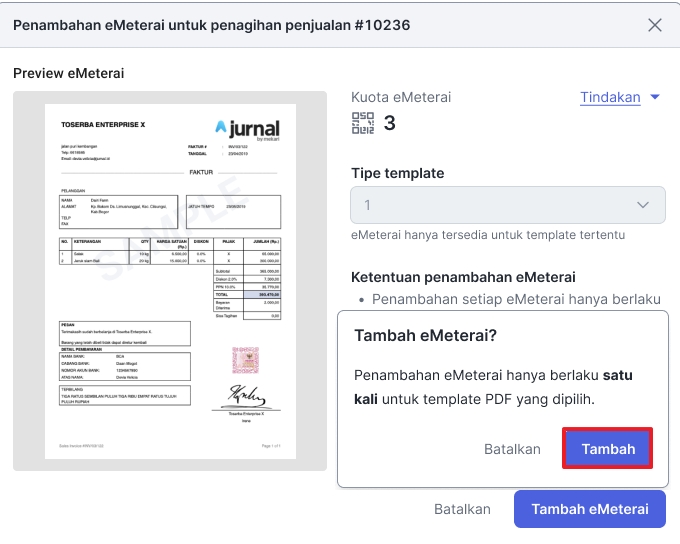The height and width of the screenshot is (544, 680).
Task: Click the Tambah eMeterai button
Action: (x=590, y=509)
